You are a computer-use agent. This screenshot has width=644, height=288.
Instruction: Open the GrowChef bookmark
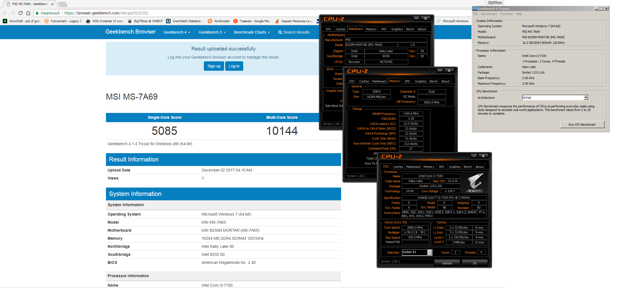point(22,21)
